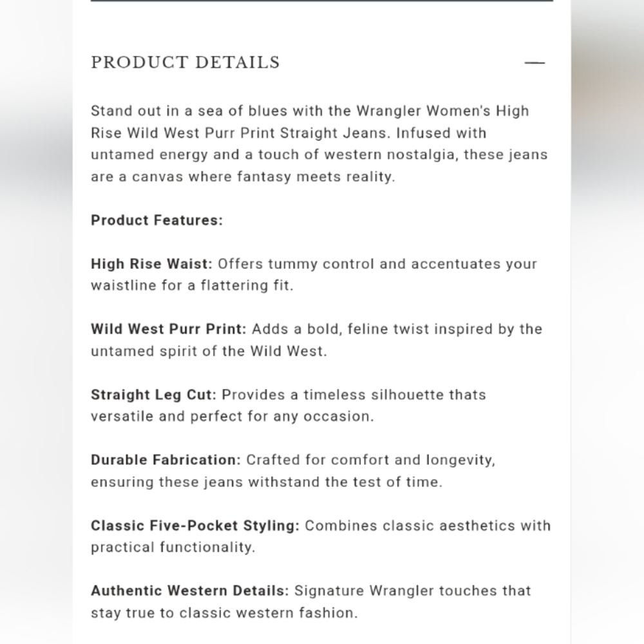This screenshot has height=644, width=644.
Task: Click 'untamed spirit of the Wild West' line
Action: point(209,351)
